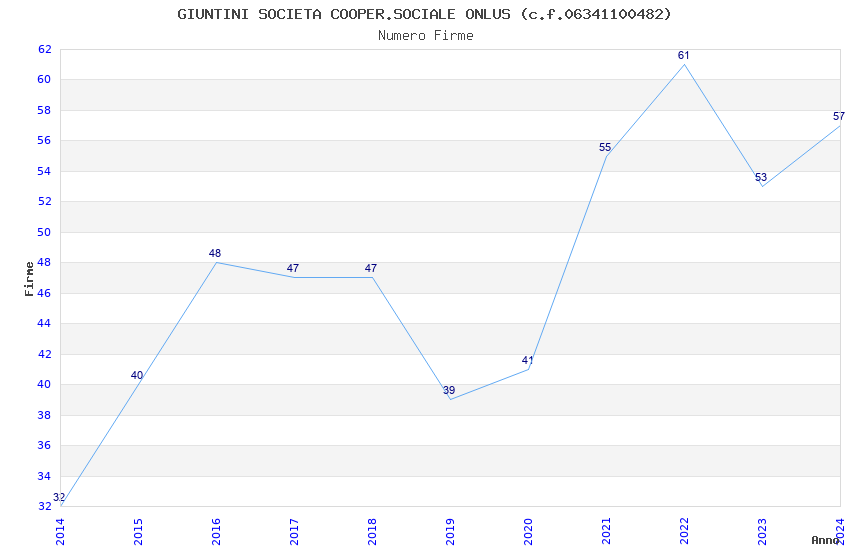Screen dimensions: 850x550
Task: Click the subtitle Numero Firme
Action: (426, 36)
